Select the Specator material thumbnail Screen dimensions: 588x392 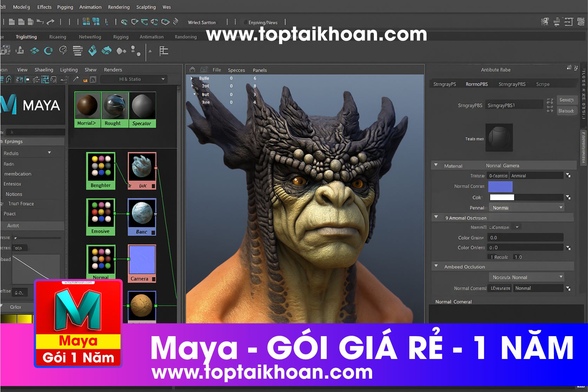point(142,109)
